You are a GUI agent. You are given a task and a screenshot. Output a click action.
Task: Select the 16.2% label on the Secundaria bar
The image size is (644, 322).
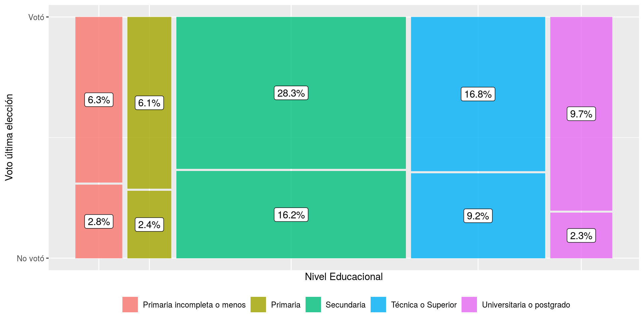pyautogui.click(x=291, y=215)
